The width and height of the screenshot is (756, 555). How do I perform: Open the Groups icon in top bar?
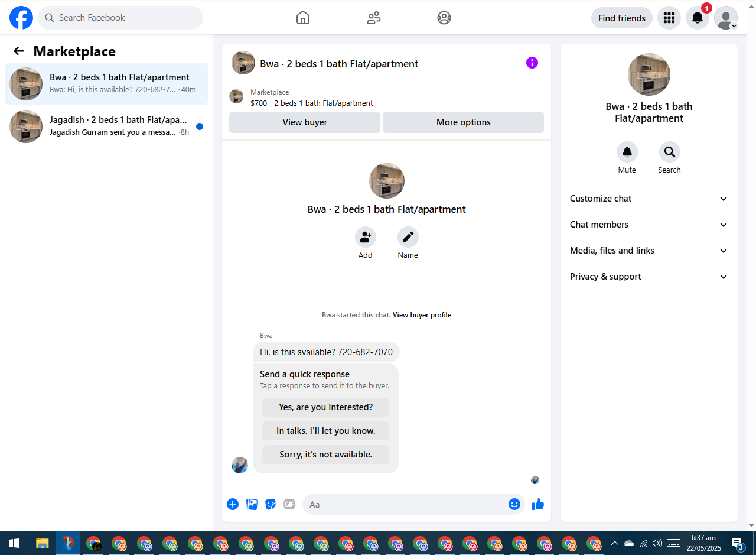click(444, 18)
